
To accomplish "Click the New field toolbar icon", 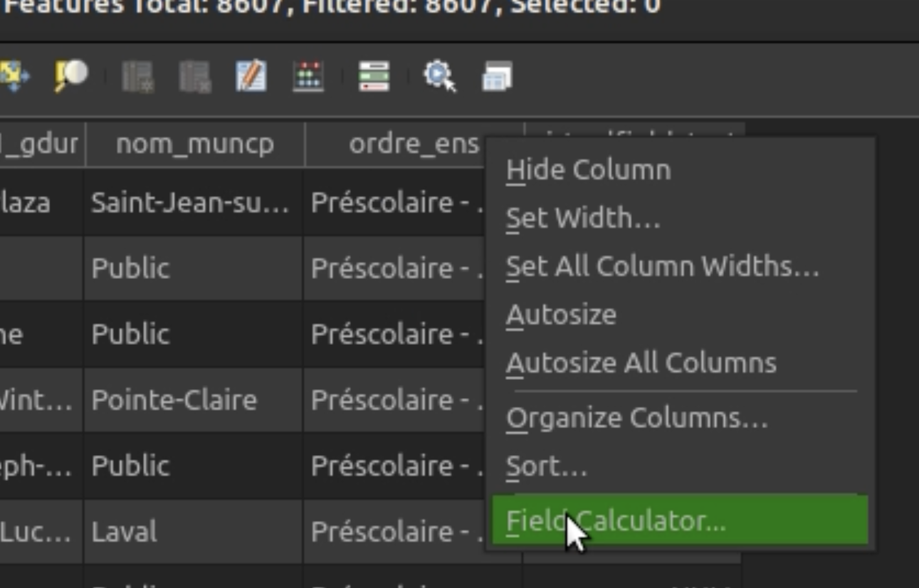I will point(138,76).
